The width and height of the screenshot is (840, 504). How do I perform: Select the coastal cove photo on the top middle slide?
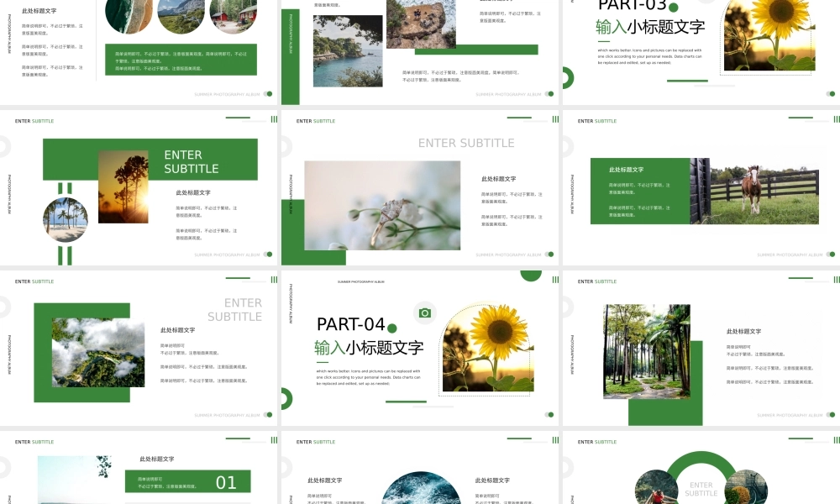348,51
